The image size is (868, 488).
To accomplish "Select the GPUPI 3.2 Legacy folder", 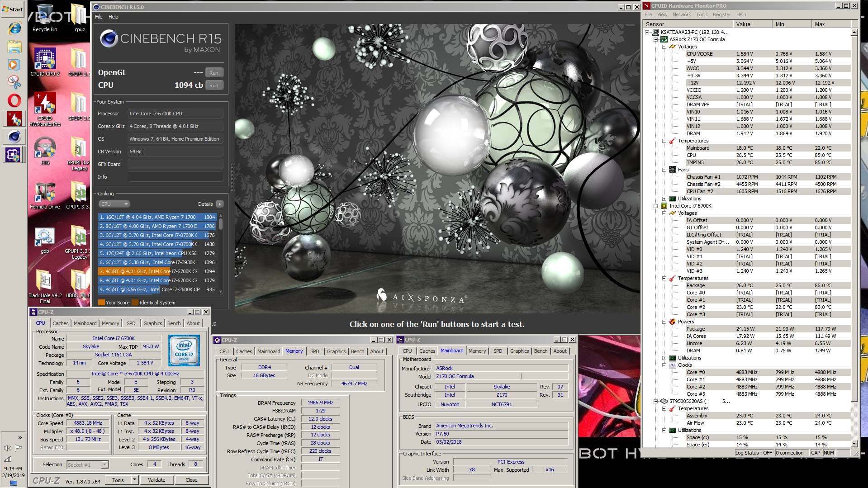I will 80,154.
